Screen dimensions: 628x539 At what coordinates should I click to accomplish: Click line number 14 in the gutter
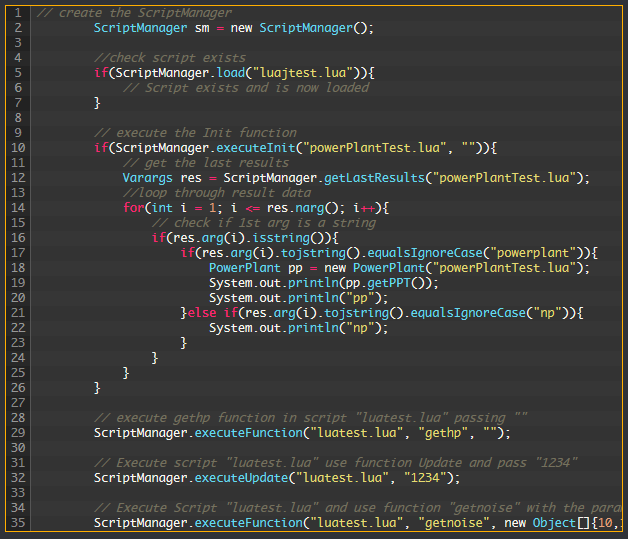(18, 208)
